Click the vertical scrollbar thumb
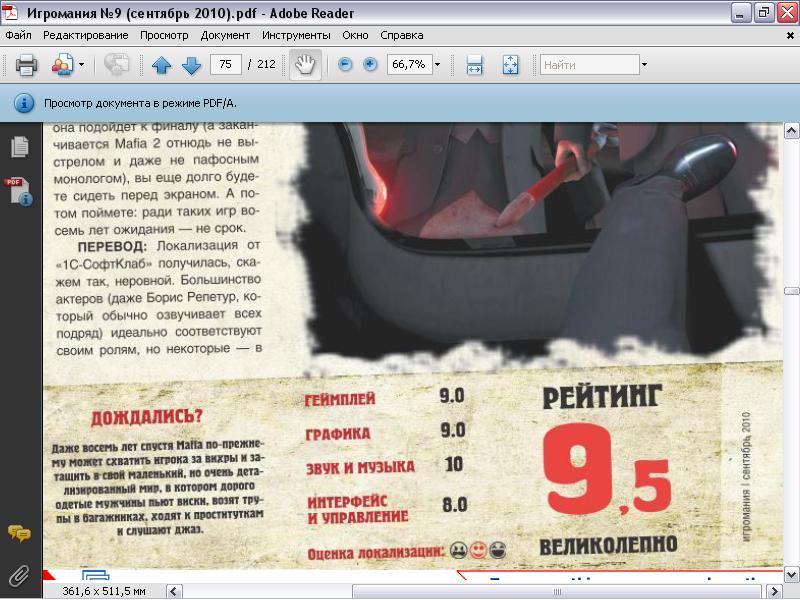Viewport: 800px width, 600px height. pos(791,291)
